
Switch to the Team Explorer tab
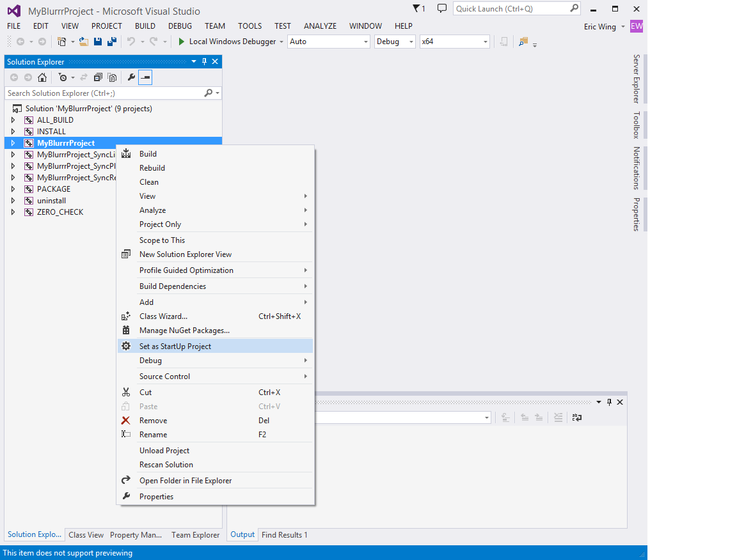(x=195, y=535)
